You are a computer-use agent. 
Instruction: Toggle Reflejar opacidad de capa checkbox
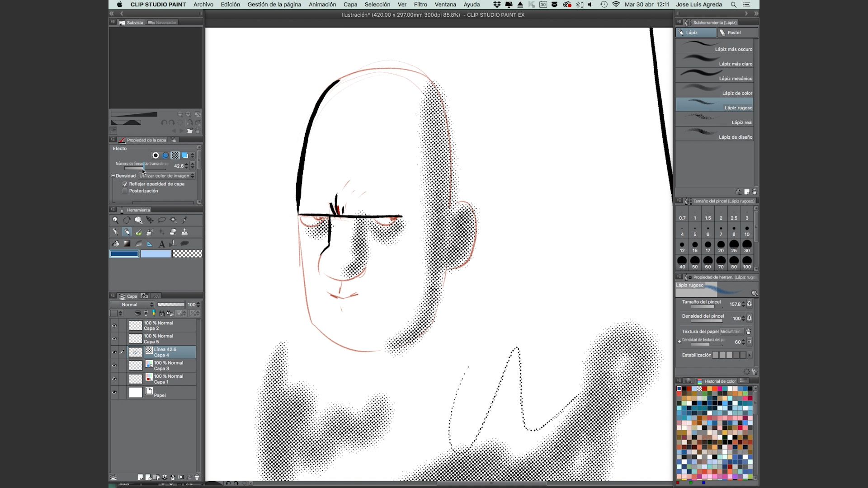(x=125, y=184)
